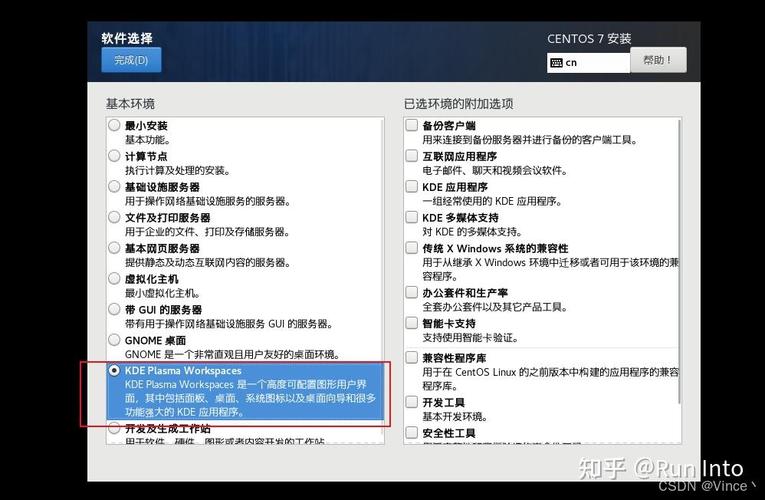Click the add-ons list vertical scrollbar
The height and width of the screenshot is (500, 765).
click(680, 261)
